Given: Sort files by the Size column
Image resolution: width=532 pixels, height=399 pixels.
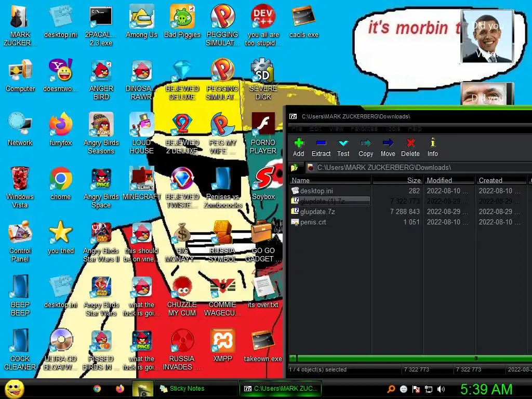Looking at the screenshot, I should [397, 180].
